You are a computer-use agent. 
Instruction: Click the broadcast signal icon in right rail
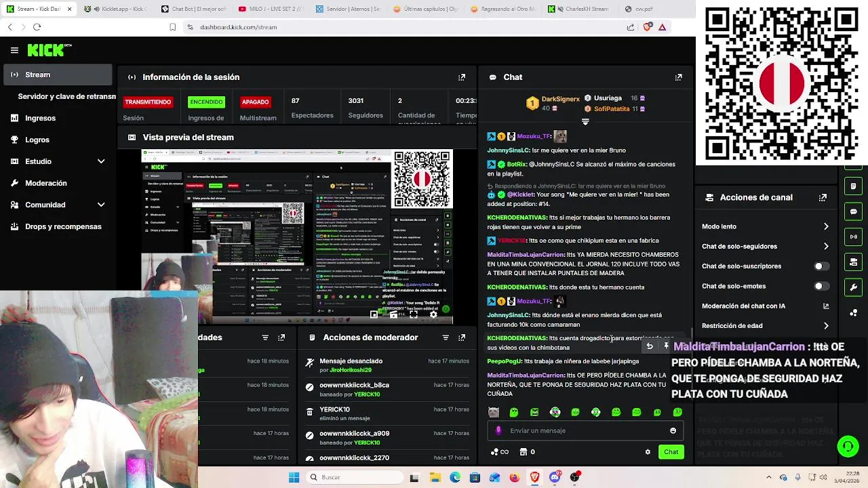coord(854,237)
